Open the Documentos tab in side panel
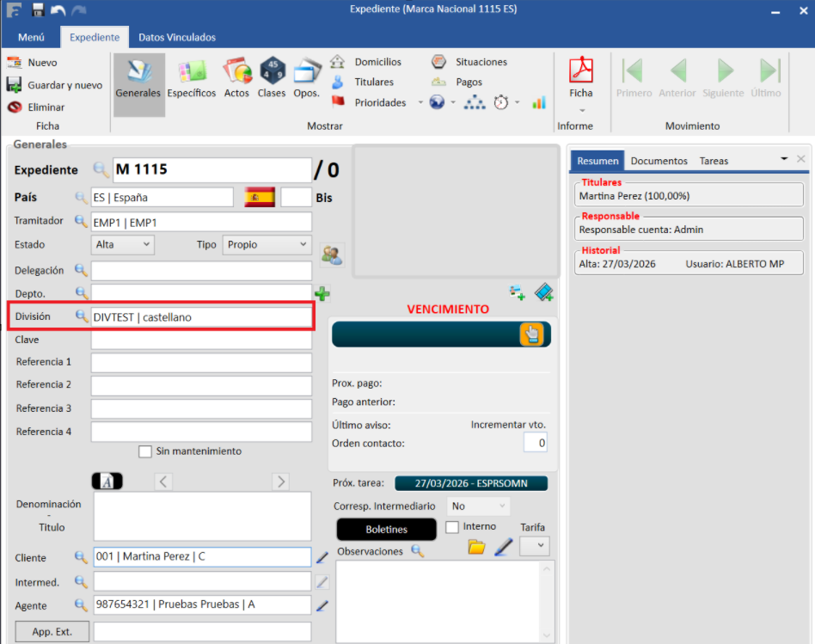The width and height of the screenshot is (815, 644). [659, 161]
